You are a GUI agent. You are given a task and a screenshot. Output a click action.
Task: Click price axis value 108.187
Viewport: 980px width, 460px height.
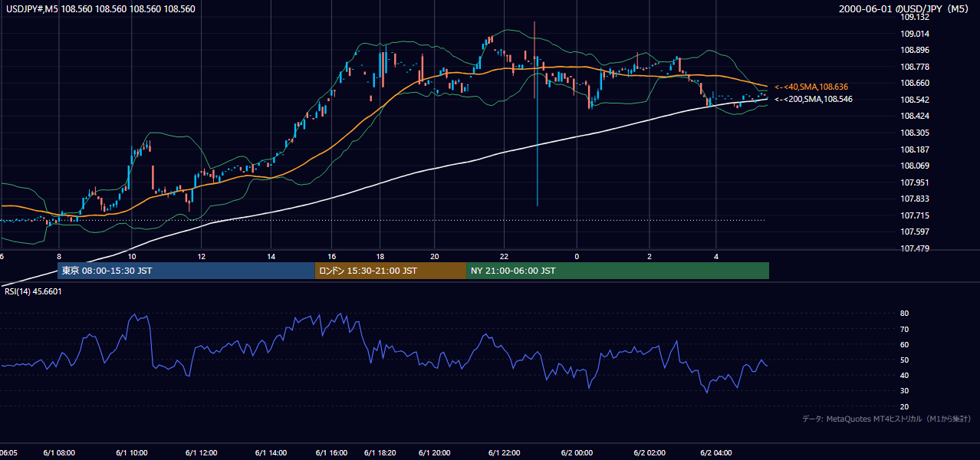click(x=915, y=149)
